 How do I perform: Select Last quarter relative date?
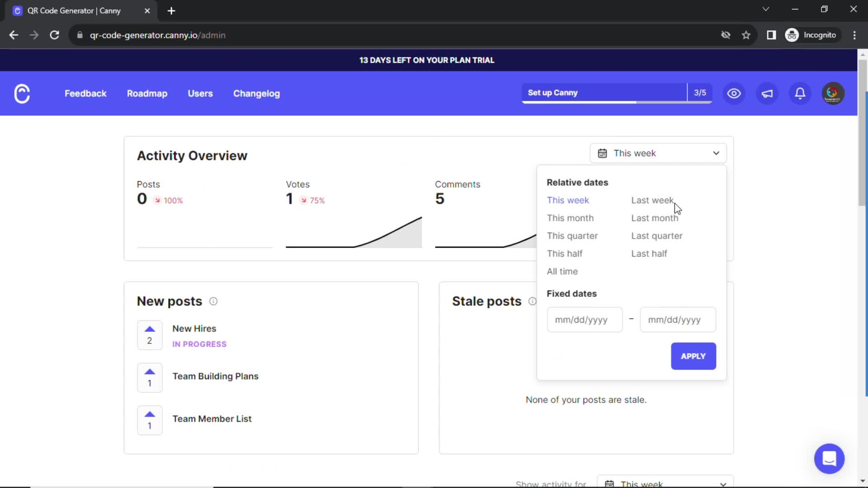point(656,236)
